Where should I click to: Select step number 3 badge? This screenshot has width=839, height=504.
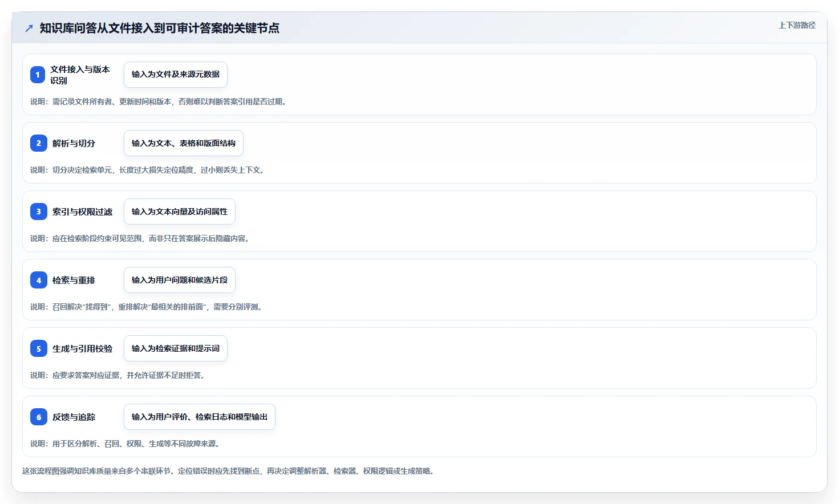click(39, 212)
